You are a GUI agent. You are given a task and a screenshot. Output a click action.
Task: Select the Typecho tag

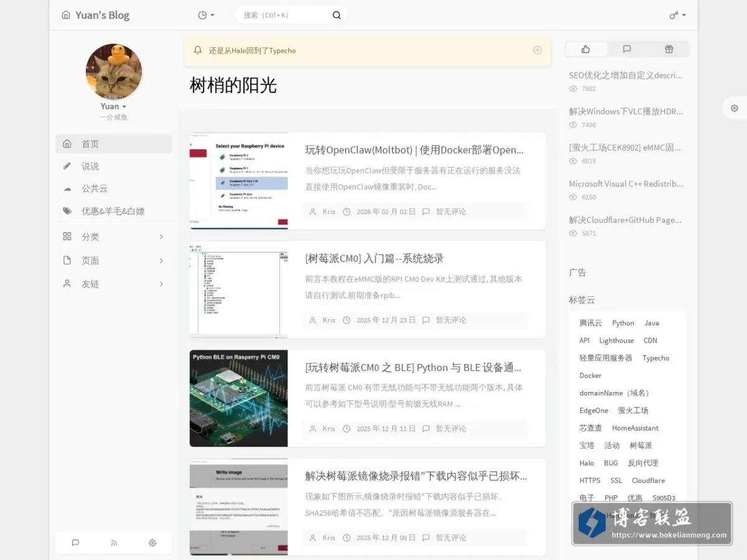[655, 358]
